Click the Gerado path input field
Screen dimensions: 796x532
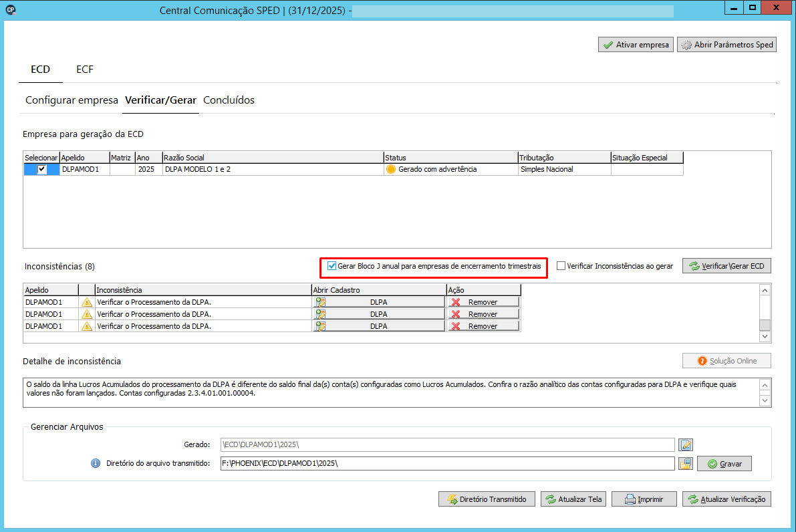pos(447,444)
